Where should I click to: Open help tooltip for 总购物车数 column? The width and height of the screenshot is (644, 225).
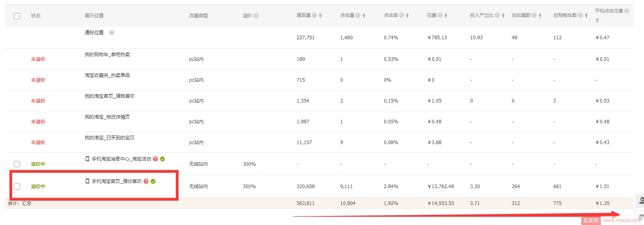coord(580,15)
